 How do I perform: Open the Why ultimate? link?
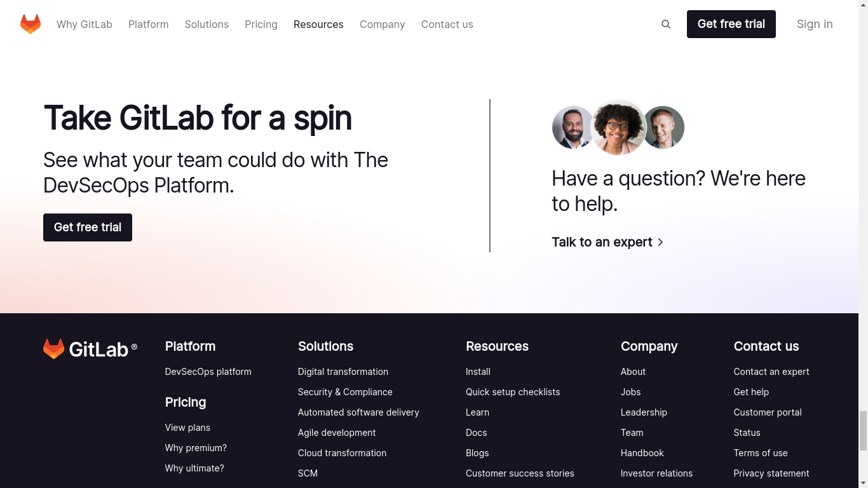coord(194,468)
